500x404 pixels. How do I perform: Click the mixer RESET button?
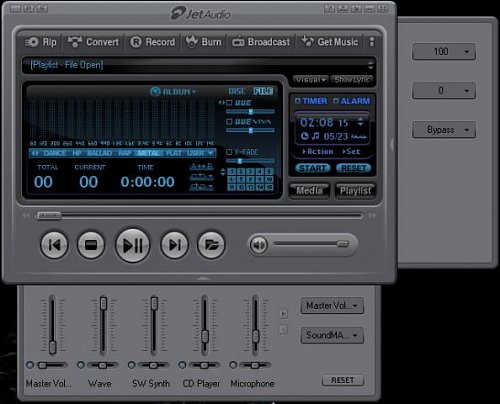tap(343, 380)
